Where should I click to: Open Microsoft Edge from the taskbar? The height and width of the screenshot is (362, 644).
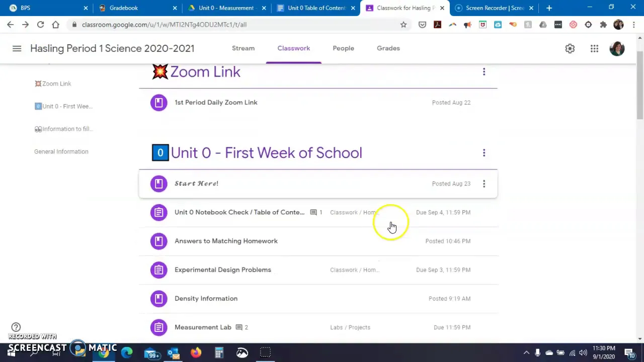click(x=127, y=353)
